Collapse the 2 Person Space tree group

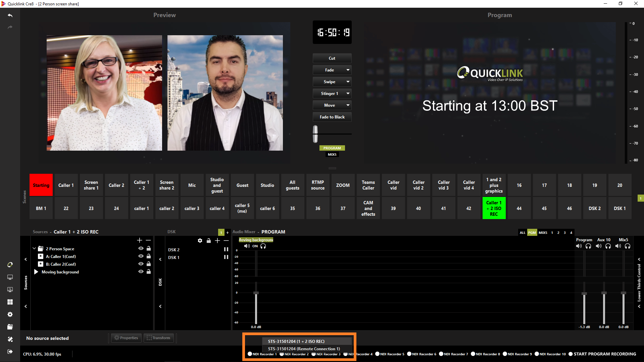coord(34,249)
